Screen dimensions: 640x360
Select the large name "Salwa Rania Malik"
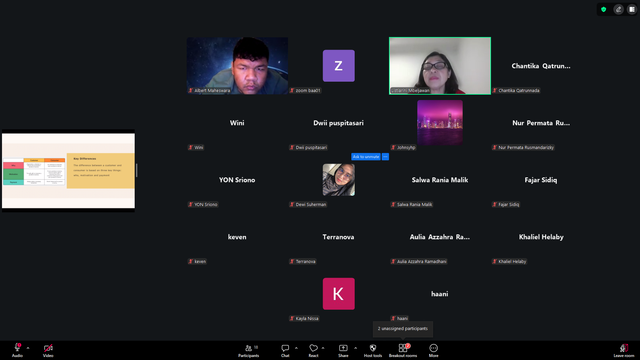(440, 180)
